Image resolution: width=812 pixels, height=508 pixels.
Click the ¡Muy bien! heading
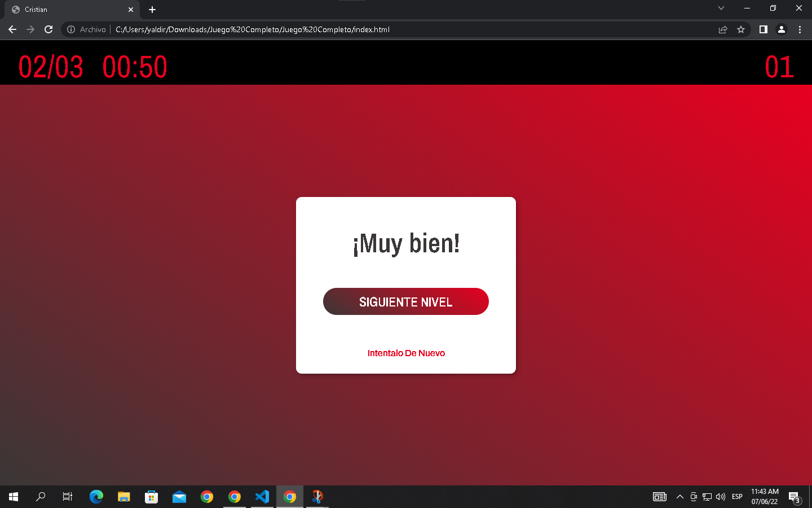(406, 243)
